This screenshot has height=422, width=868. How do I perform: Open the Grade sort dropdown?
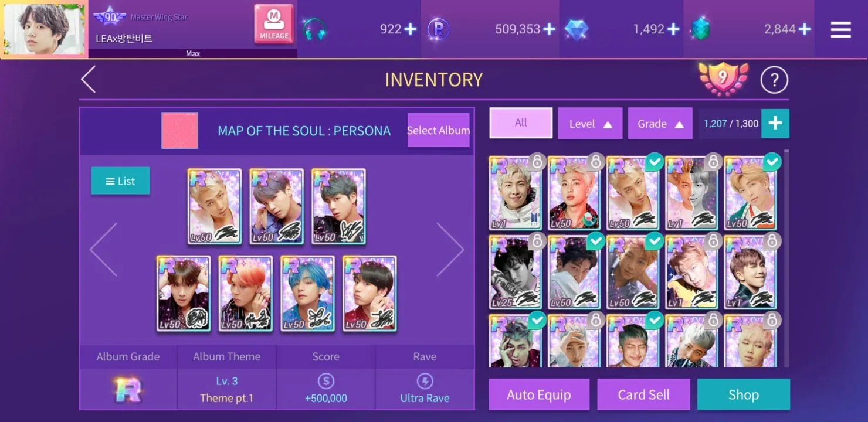(660, 124)
